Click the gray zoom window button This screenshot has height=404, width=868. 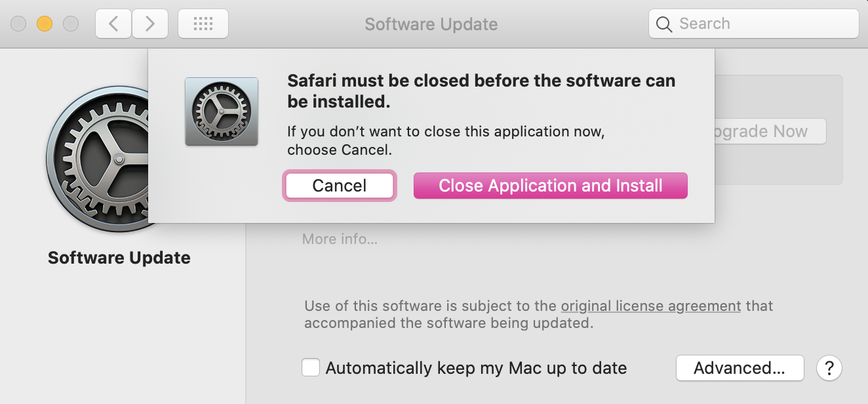[70, 24]
